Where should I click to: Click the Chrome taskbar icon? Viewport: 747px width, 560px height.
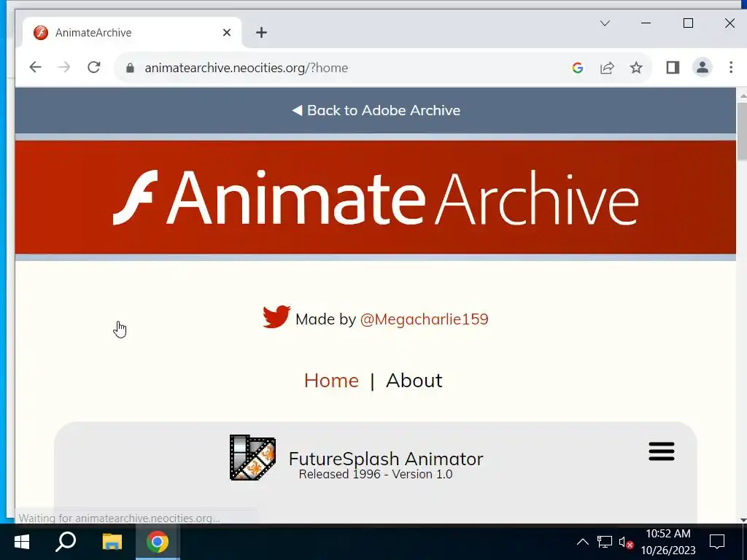tap(158, 542)
